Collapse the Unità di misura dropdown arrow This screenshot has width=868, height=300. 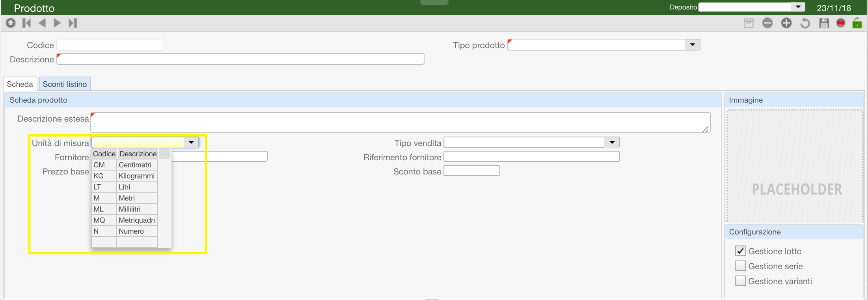pyautogui.click(x=191, y=142)
